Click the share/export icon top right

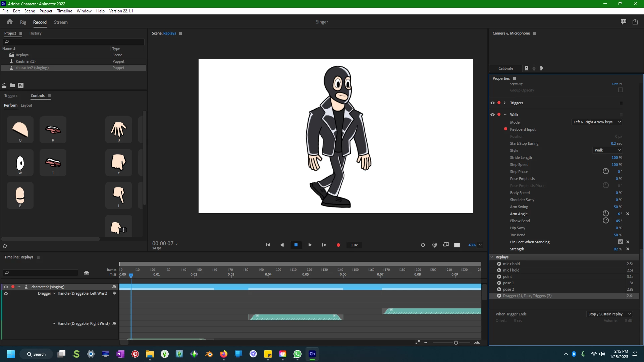(x=635, y=22)
